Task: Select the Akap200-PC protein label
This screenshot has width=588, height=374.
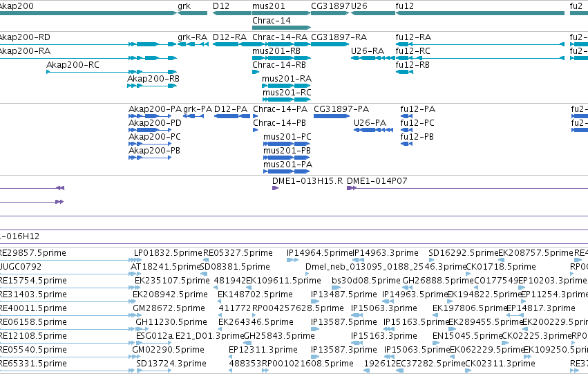Action: click(x=155, y=137)
